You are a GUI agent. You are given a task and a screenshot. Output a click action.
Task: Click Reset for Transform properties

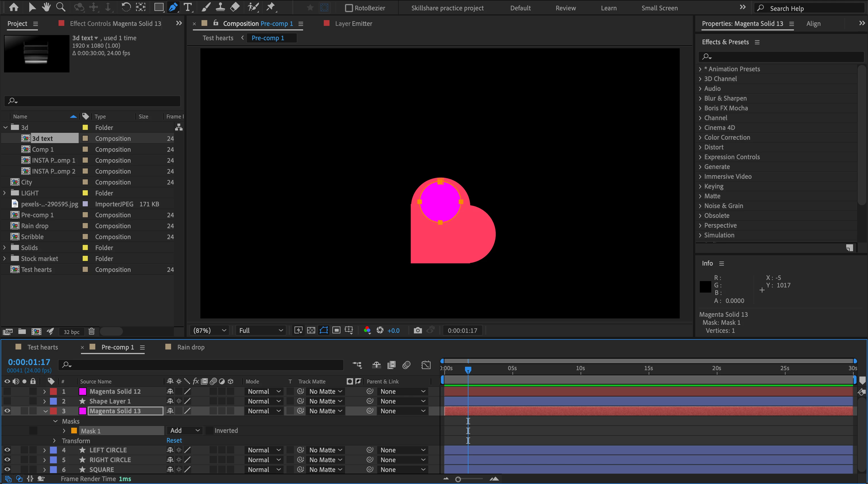tap(174, 440)
